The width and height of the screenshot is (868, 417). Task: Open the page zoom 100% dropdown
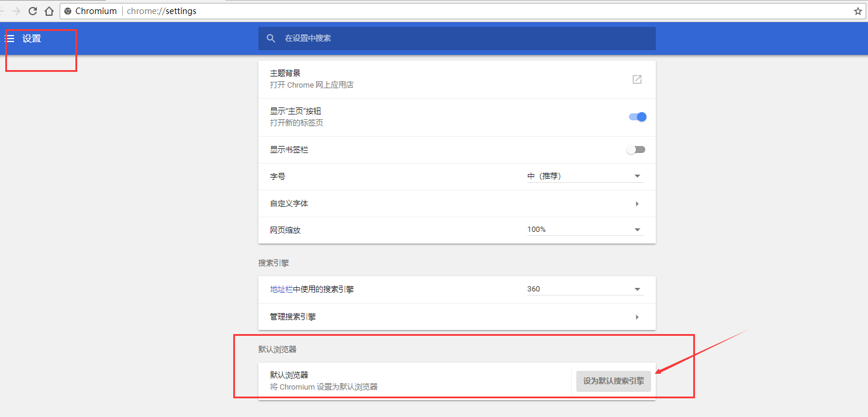pos(585,230)
